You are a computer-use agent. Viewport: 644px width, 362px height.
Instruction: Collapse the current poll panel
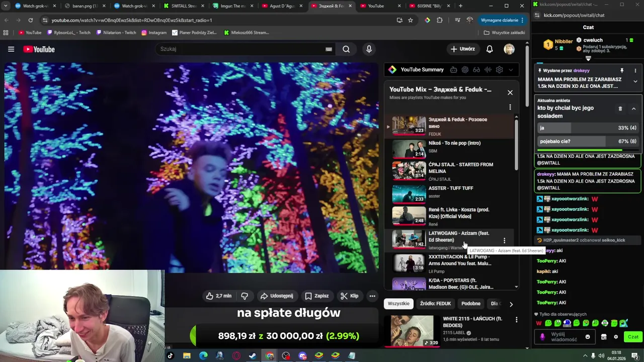click(x=633, y=109)
